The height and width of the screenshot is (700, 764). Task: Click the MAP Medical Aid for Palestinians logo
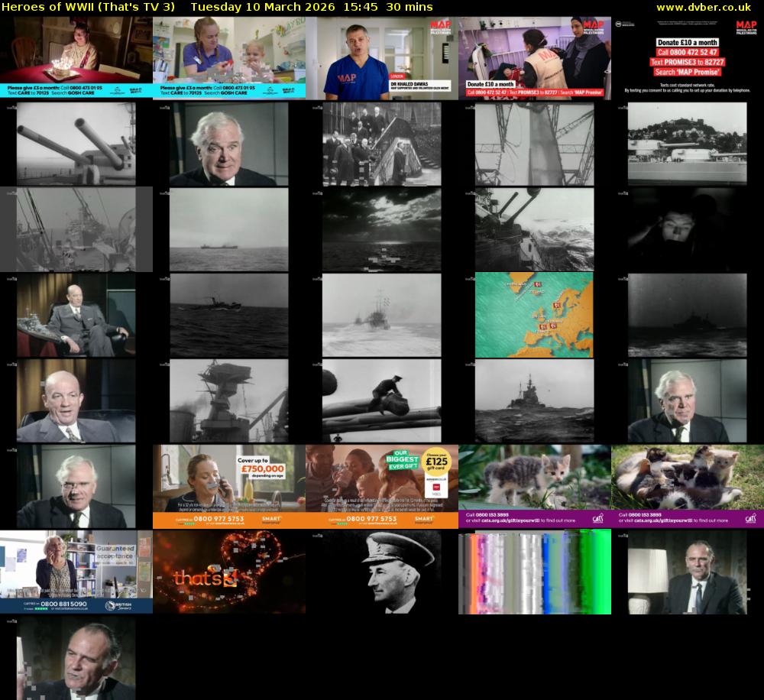[x=746, y=25]
